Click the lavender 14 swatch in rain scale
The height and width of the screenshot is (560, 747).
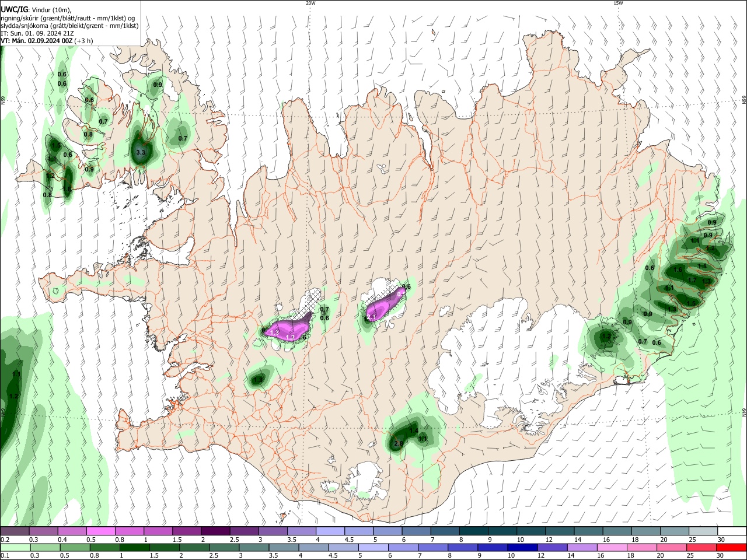click(582, 548)
